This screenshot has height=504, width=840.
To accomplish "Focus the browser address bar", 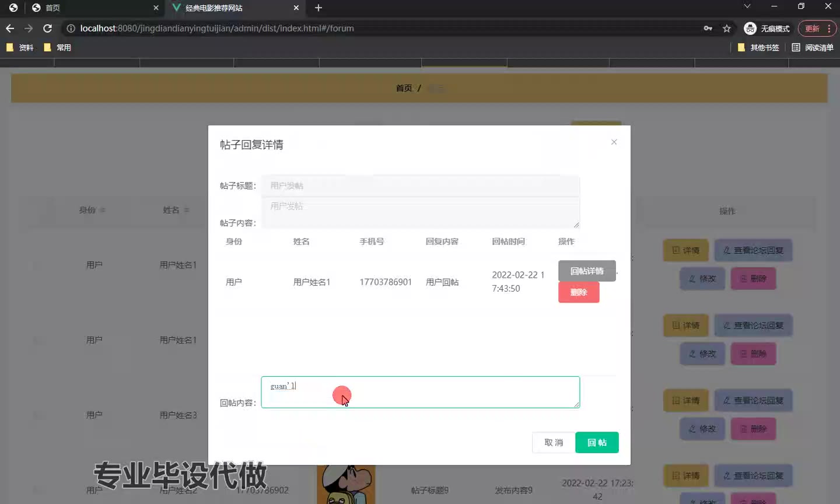I will (x=385, y=28).
